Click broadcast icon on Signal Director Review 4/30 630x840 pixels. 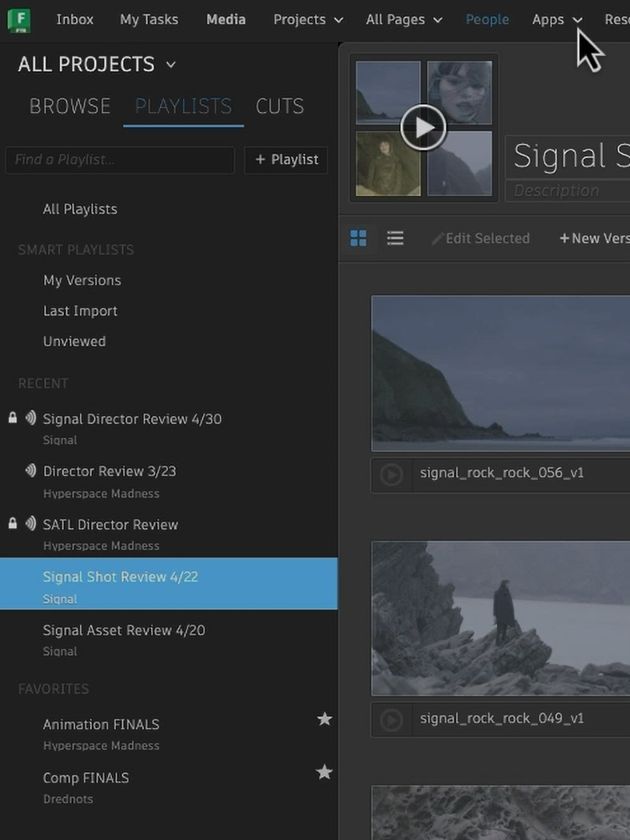(x=30, y=418)
